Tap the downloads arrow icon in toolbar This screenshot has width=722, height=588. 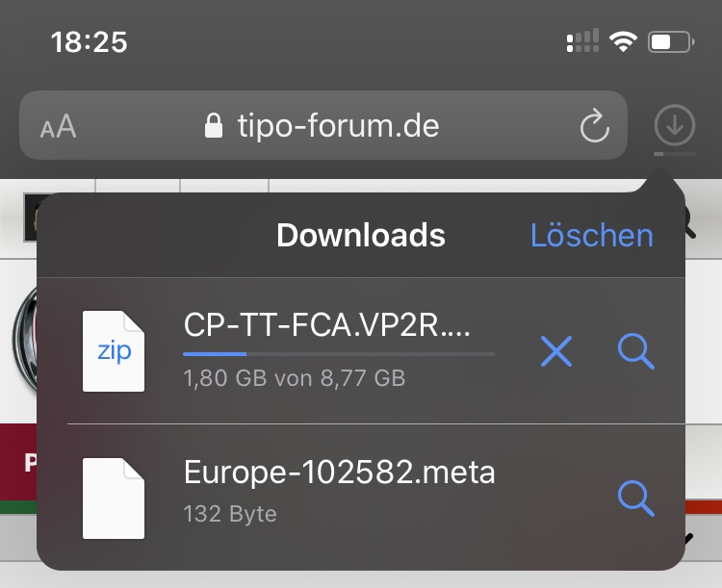pos(674,125)
